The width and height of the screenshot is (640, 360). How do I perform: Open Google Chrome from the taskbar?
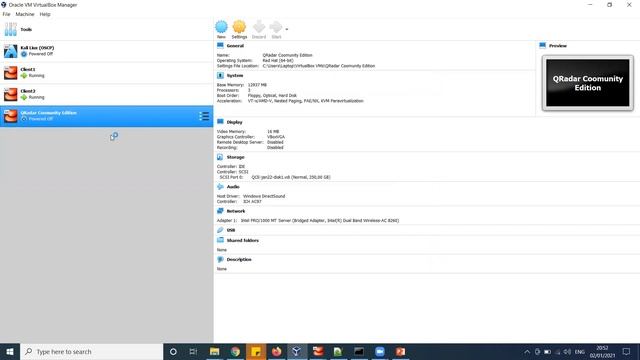235,351
